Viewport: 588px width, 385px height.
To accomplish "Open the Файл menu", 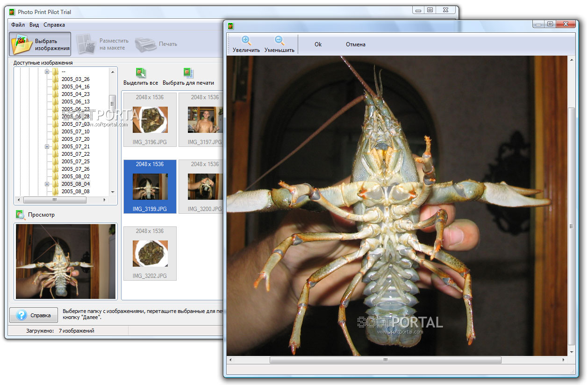I will tap(18, 25).
